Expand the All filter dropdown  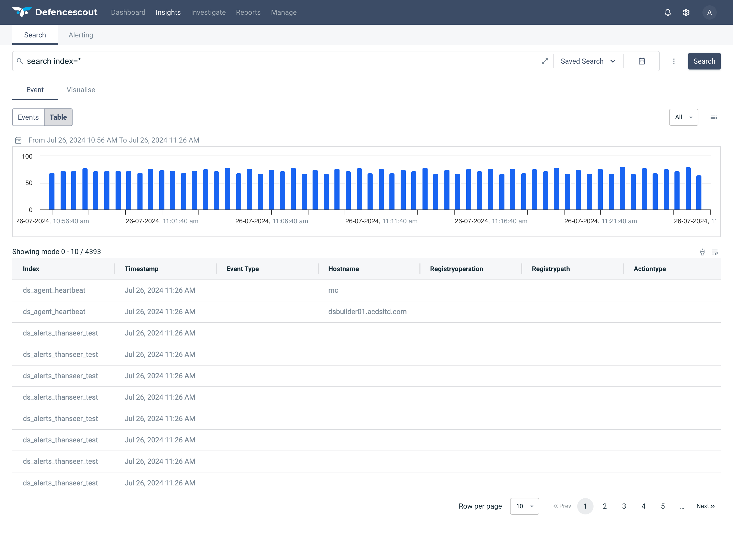coord(683,117)
